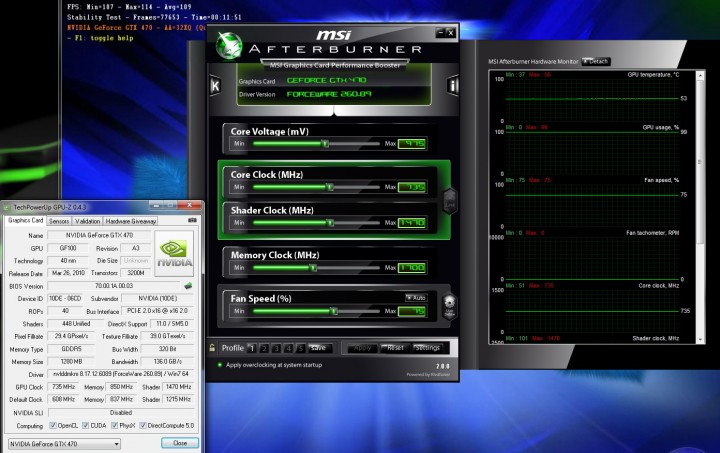
Task: Toggle the PhysX checkbox
Action: (114, 425)
